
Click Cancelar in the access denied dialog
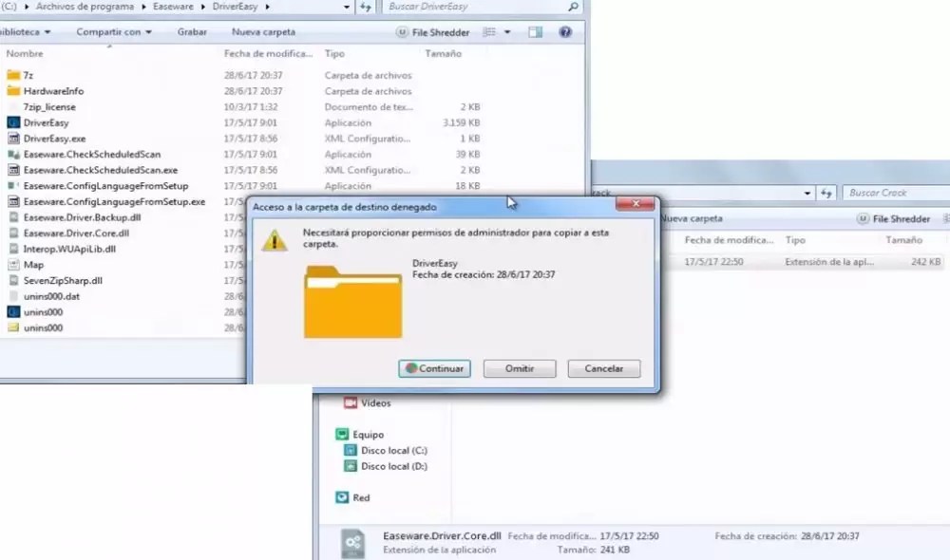[603, 368]
